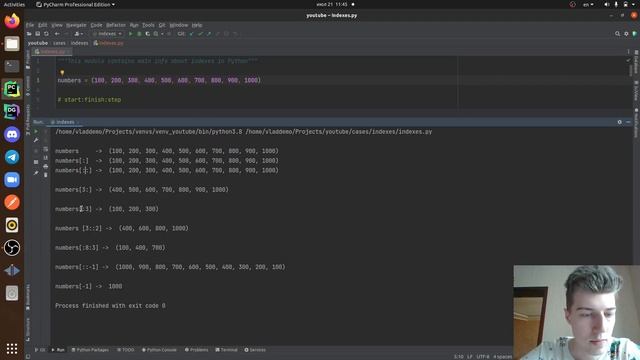
Task: Click Process finished with exit code text
Action: (110, 306)
